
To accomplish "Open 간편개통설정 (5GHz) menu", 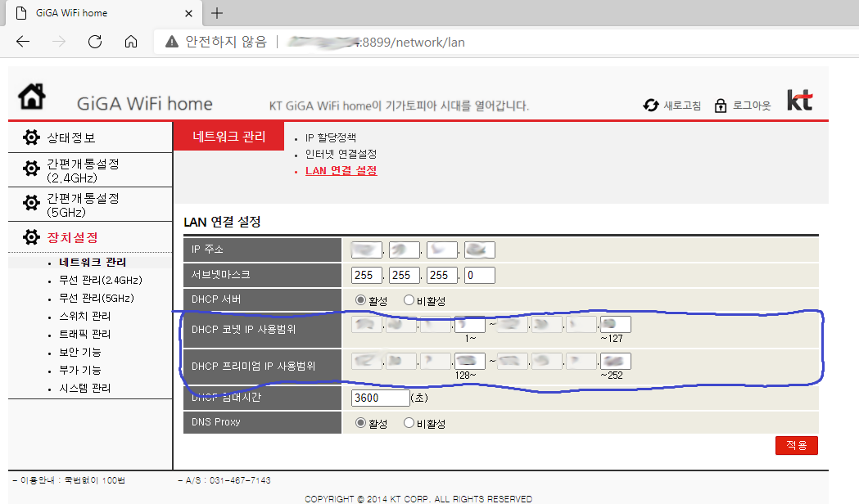I will click(x=83, y=205).
